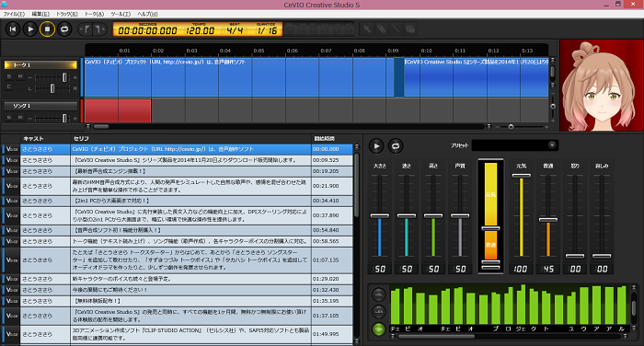
Task: Click the stop button with orange ring
Action: point(47,29)
